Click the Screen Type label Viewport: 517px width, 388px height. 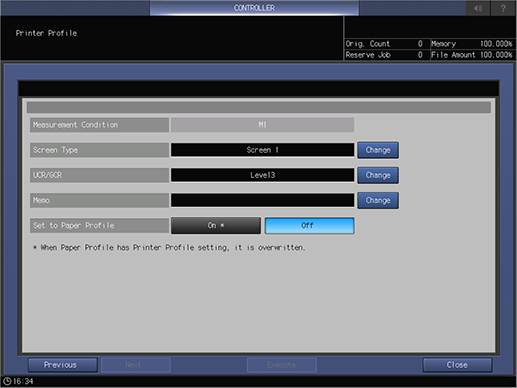pos(99,150)
